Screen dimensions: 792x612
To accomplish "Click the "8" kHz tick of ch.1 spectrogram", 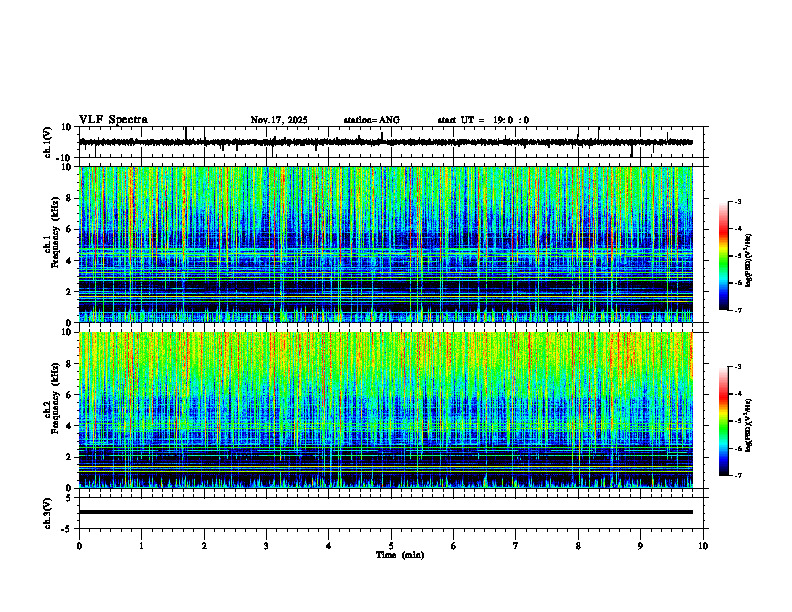I will coord(69,198).
